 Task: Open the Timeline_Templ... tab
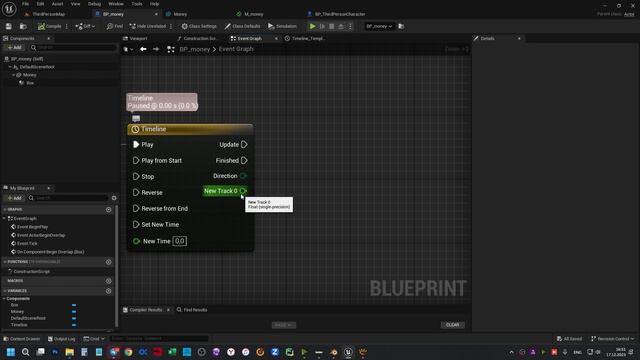click(x=308, y=38)
